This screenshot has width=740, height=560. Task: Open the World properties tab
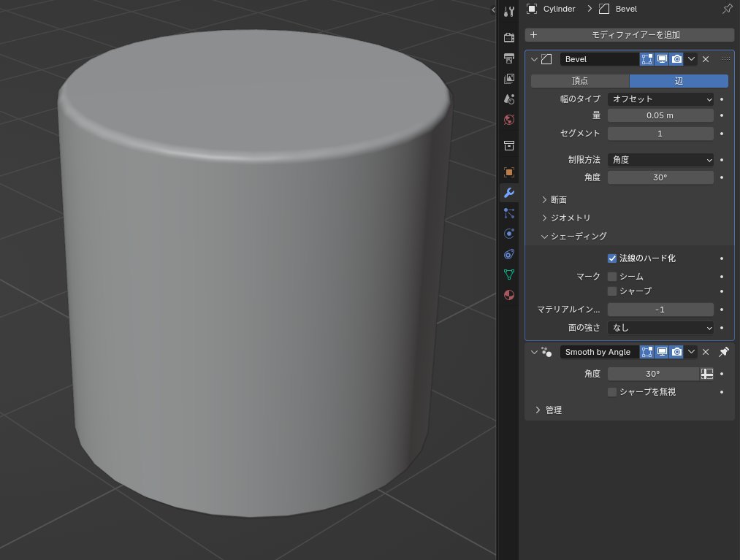tap(508, 119)
